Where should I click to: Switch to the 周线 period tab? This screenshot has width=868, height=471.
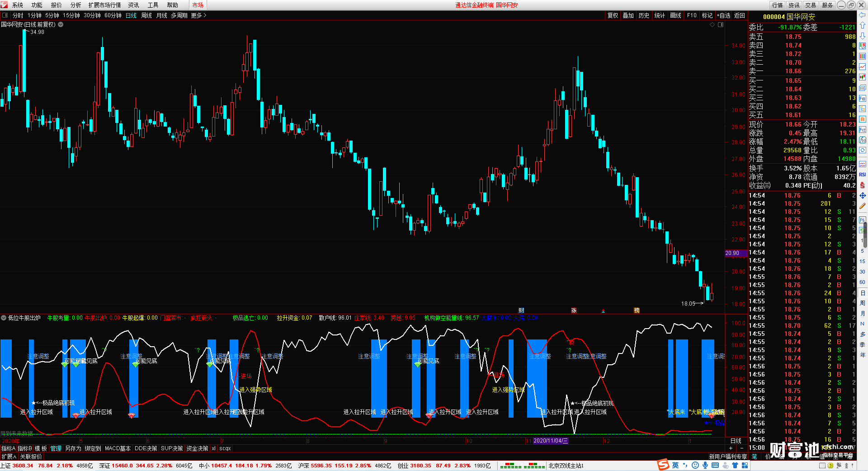click(146, 15)
